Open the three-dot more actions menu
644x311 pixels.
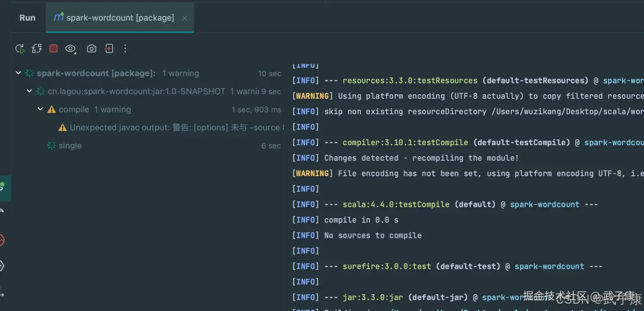[125, 49]
